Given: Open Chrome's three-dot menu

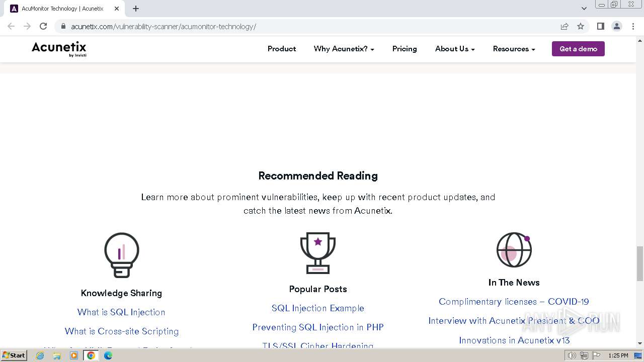Looking at the screenshot, I should (633, 26).
